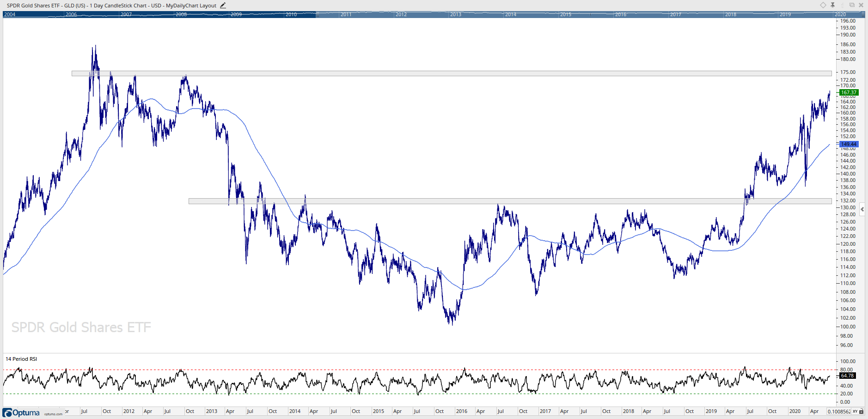Viewport: 868px width, 419px height.
Task: Click the 196.00 label on price axis
Action: click(x=848, y=21)
